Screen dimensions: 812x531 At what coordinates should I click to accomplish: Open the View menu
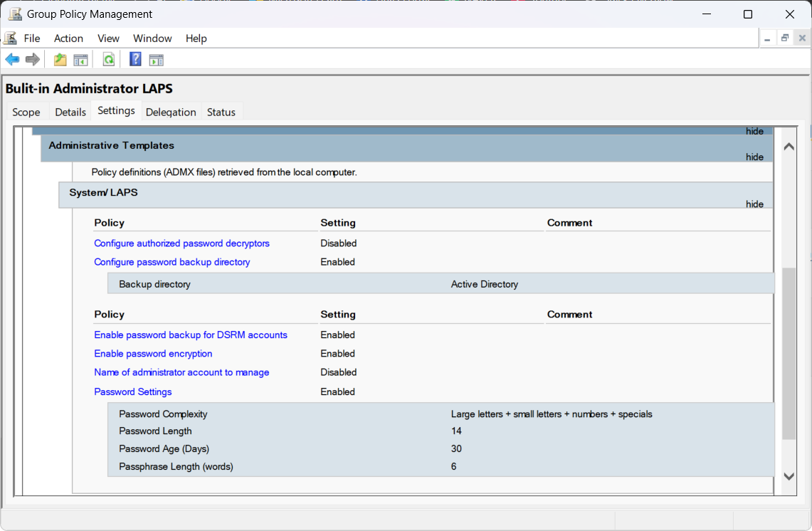click(x=108, y=38)
